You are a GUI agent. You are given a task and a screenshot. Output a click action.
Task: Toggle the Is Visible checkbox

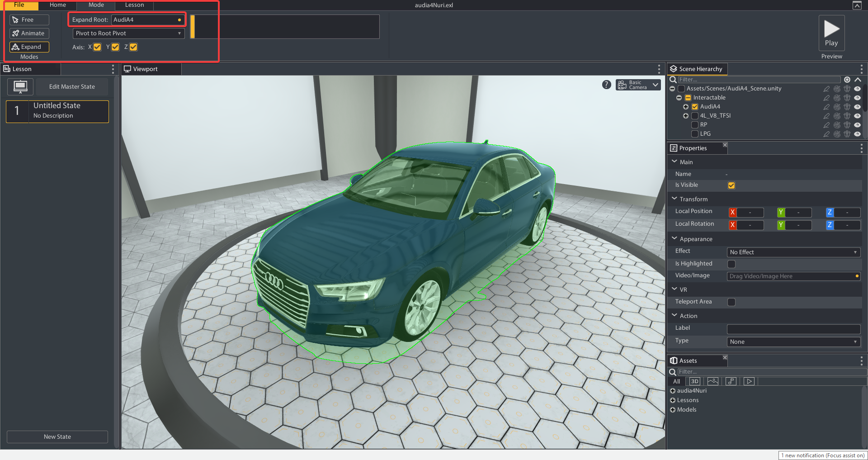pos(731,185)
